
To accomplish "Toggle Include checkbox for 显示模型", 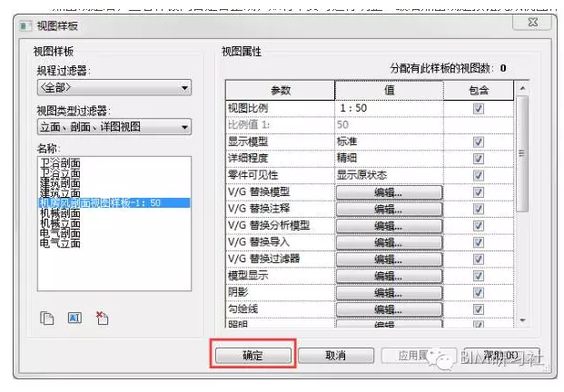I will [478, 142].
